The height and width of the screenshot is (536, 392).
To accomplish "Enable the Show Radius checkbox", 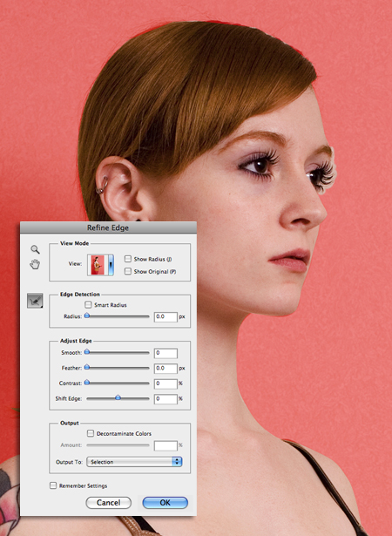I will click(x=128, y=259).
